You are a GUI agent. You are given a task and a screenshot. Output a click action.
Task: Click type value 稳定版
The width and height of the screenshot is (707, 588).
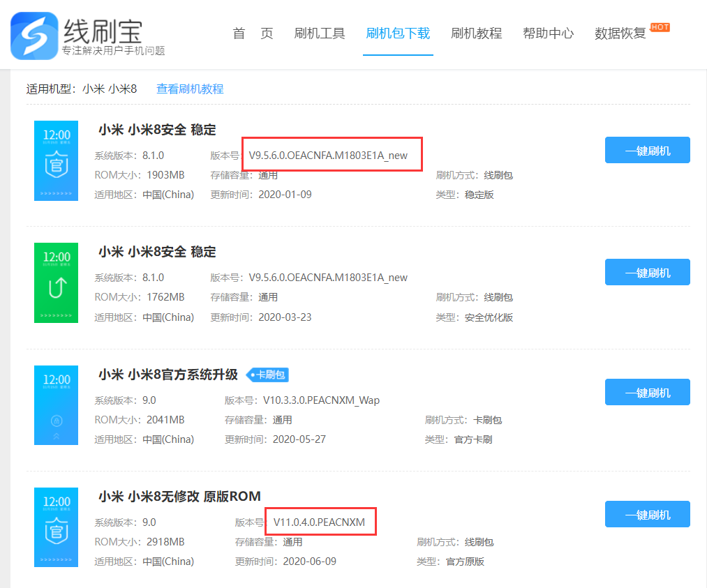tap(479, 195)
